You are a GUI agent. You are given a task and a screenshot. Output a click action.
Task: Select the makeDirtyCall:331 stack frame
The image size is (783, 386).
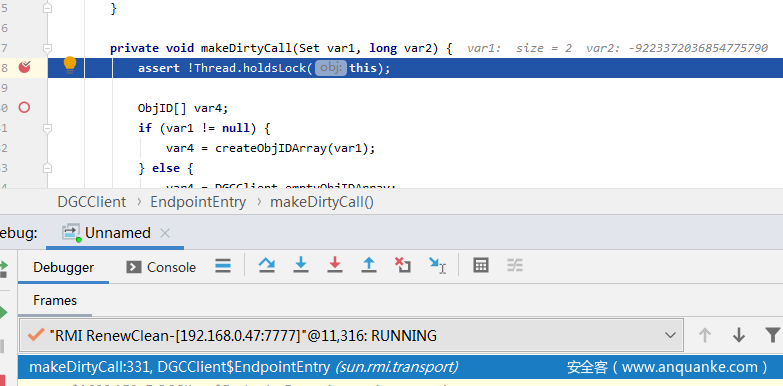click(400, 367)
